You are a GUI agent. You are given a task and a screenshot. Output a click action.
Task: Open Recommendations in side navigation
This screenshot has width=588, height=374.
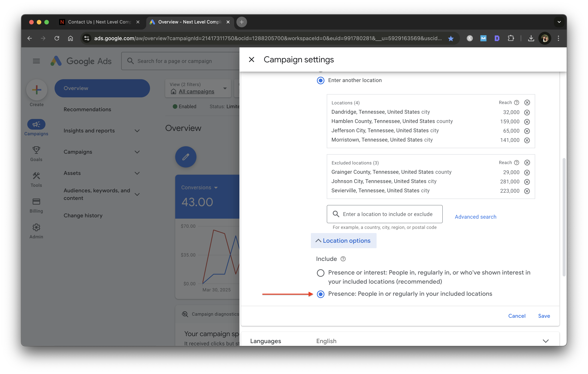(87, 110)
